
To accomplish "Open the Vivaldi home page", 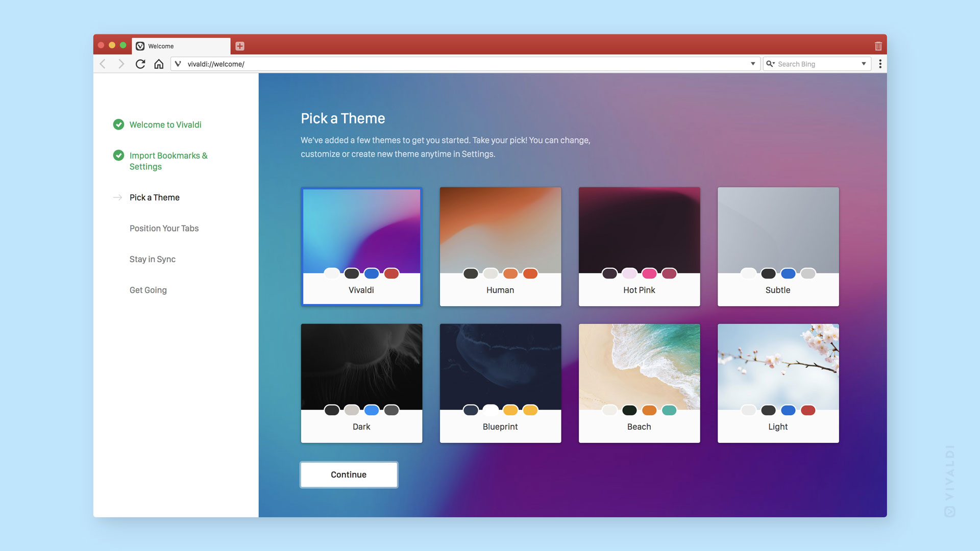I will [159, 63].
